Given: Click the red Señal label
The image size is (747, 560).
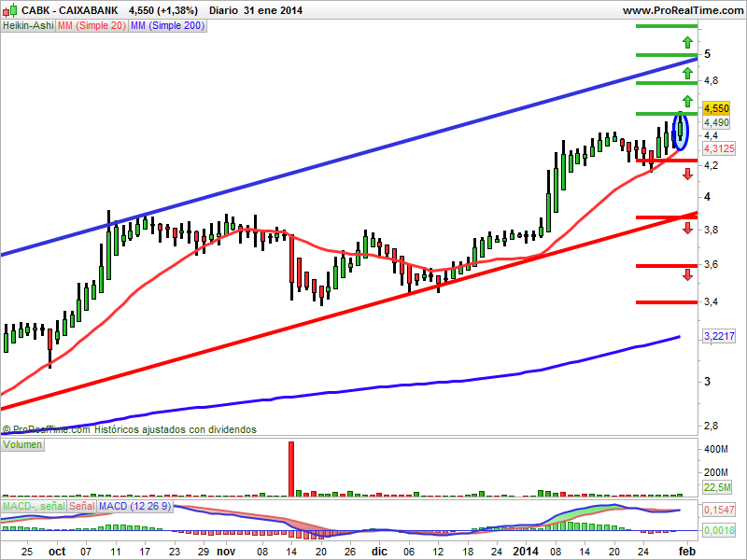Looking at the screenshot, I should pyautogui.click(x=82, y=506).
